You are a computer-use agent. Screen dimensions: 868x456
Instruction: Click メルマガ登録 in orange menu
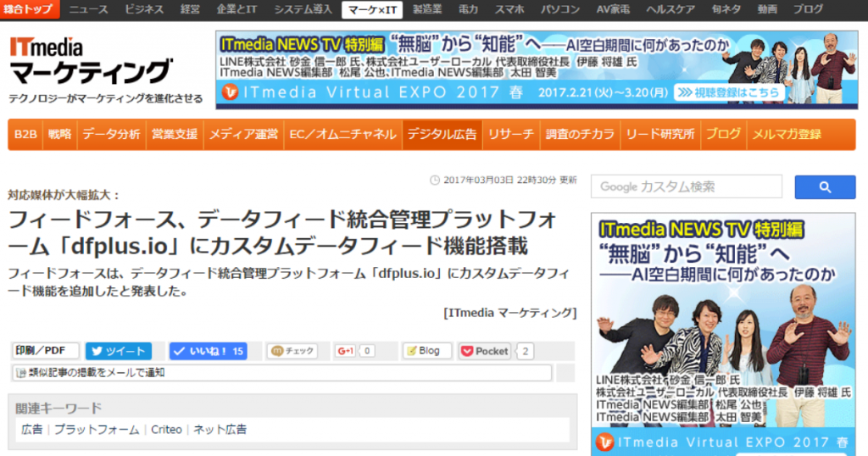[x=787, y=135]
